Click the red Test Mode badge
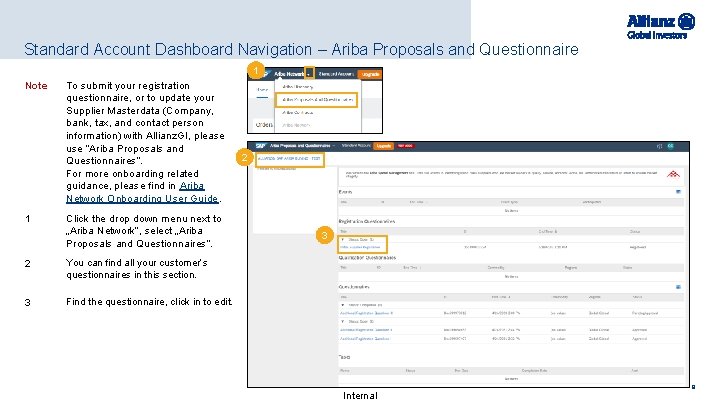The width and height of the screenshot is (720, 405). tap(405, 146)
